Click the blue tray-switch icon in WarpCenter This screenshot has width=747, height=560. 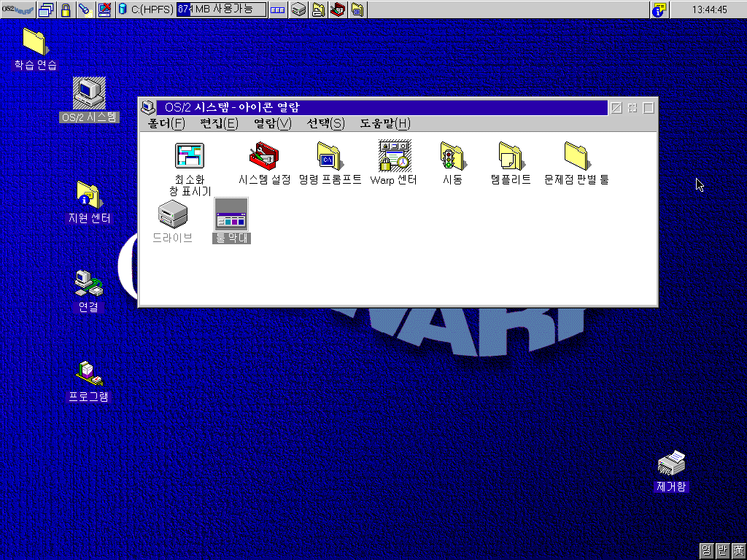[x=278, y=9]
